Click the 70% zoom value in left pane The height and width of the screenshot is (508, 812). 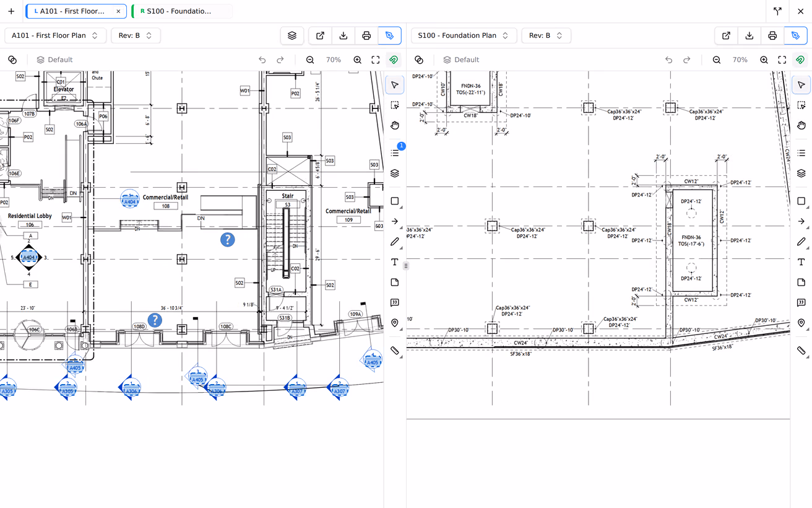click(334, 59)
